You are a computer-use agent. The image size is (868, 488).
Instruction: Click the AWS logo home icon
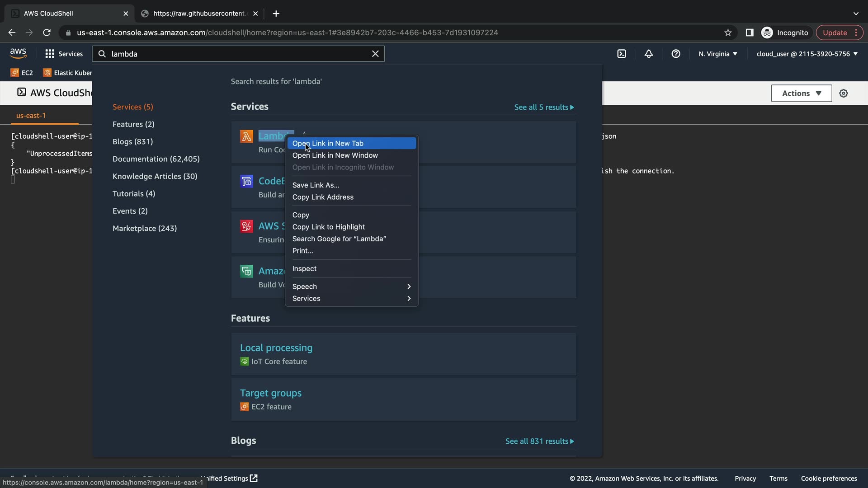click(x=18, y=53)
